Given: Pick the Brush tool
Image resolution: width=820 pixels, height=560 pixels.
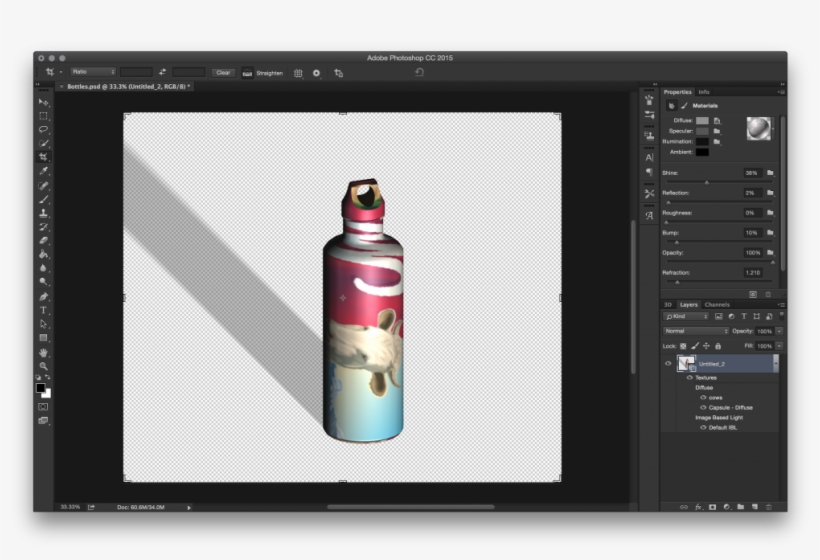Looking at the screenshot, I should point(43,199).
